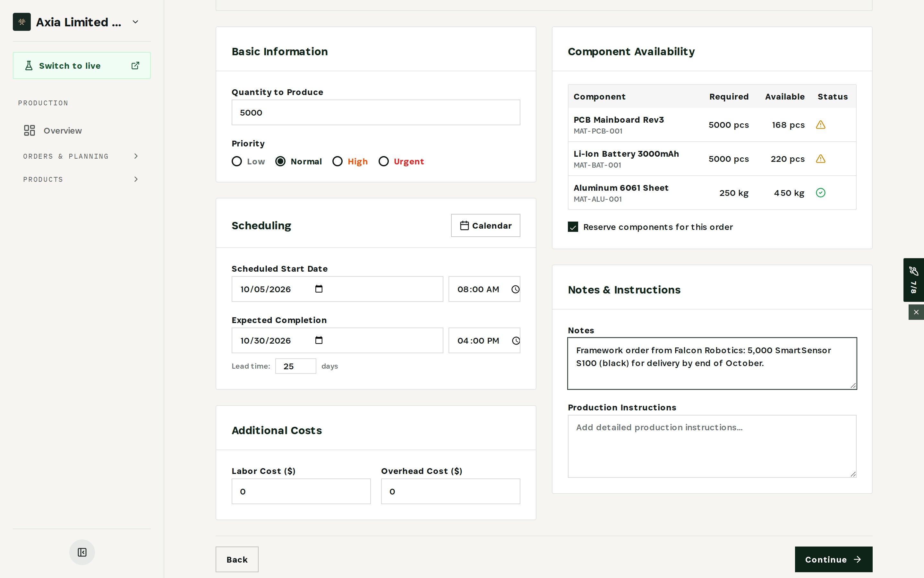Open the Overview page from sidebar
This screenshot has width=924, height=578.
82,130
